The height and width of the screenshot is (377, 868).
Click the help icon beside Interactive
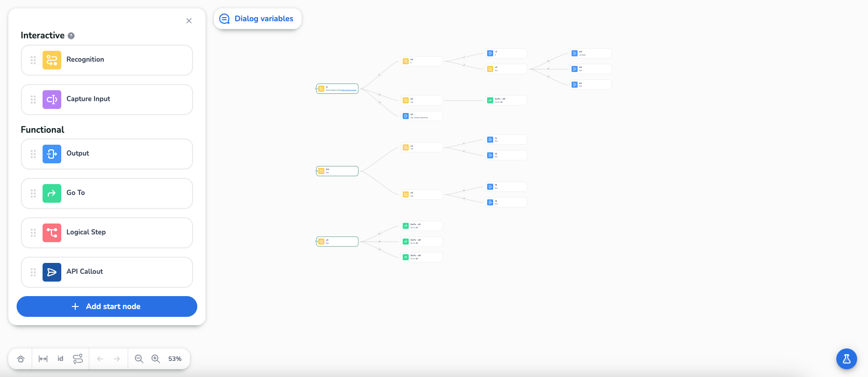(71, 36)
